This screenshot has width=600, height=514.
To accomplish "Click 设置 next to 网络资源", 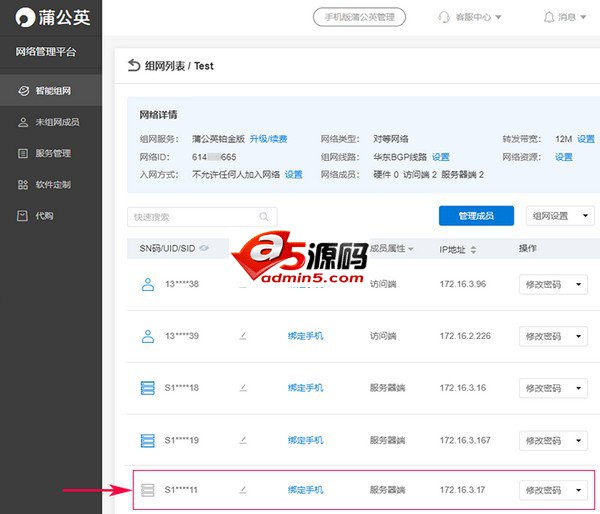I will 564,157.
